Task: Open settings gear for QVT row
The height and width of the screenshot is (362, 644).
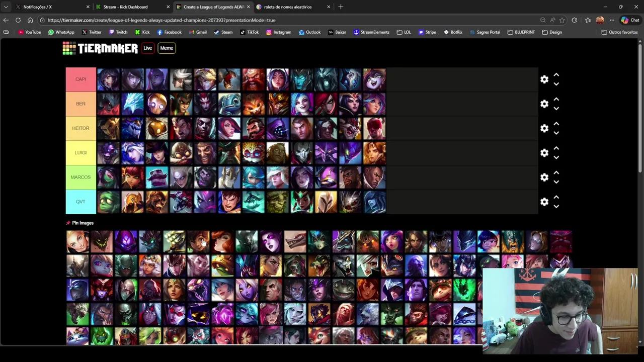Action: pyautogui.click(x=544, y=202)
